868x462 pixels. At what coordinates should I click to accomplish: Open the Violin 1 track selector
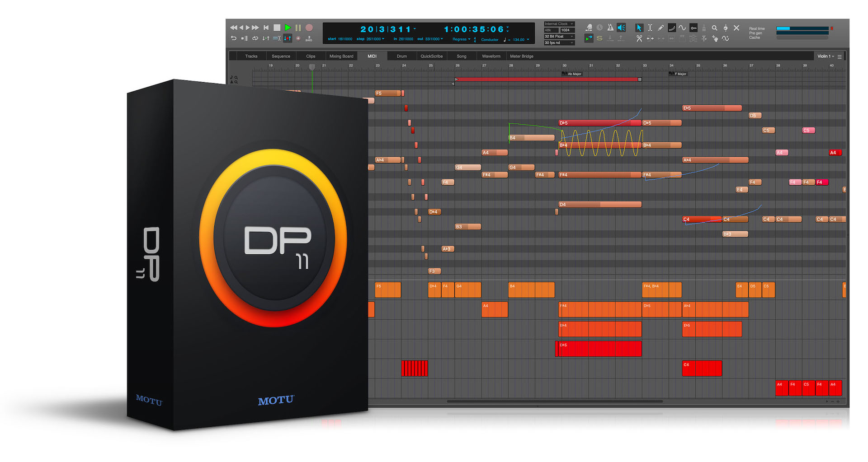pyautogui.click(x=826, y=56)
